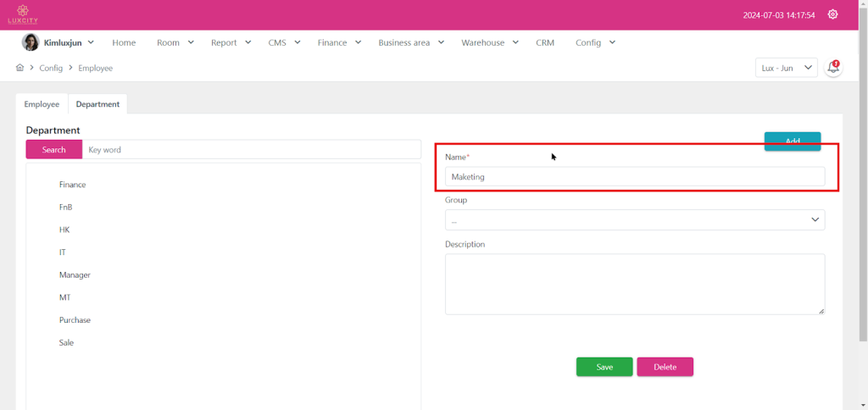The height and width of the screenshot is (410, 868).
Task: Open the Lux - Jun branch selector
Action: [786, 68]
